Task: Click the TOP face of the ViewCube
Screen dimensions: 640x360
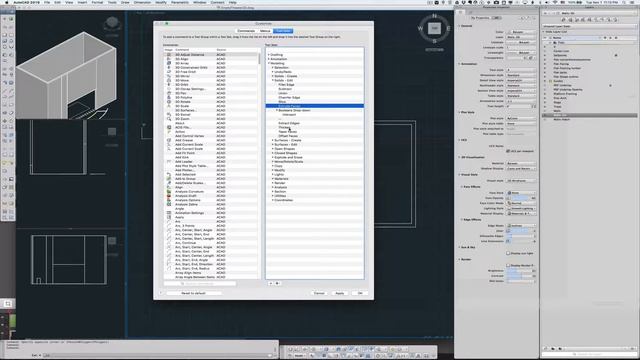Action: [434, 28]
